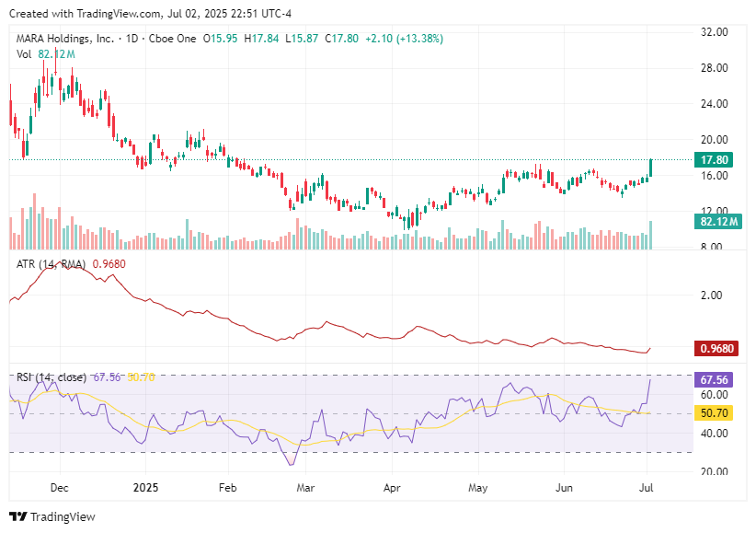Click the RSI value 67.56 in the legend
Screen dimensions: 756x533
coord(107,377)
